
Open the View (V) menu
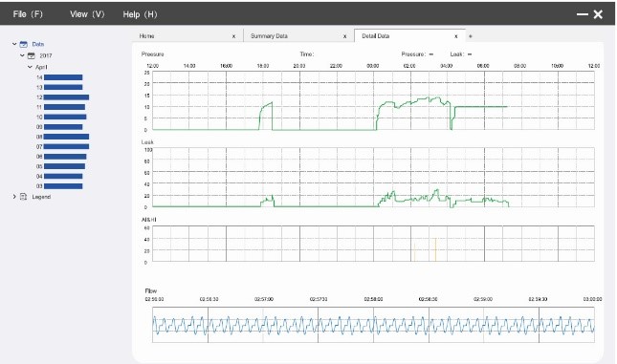[x=87, y=14]
